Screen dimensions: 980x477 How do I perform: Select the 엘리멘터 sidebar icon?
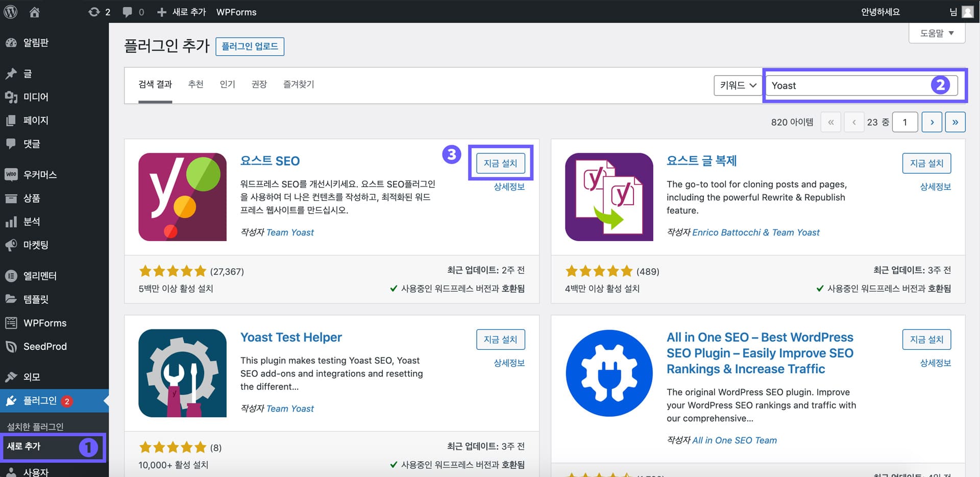(x=11, y=276)
